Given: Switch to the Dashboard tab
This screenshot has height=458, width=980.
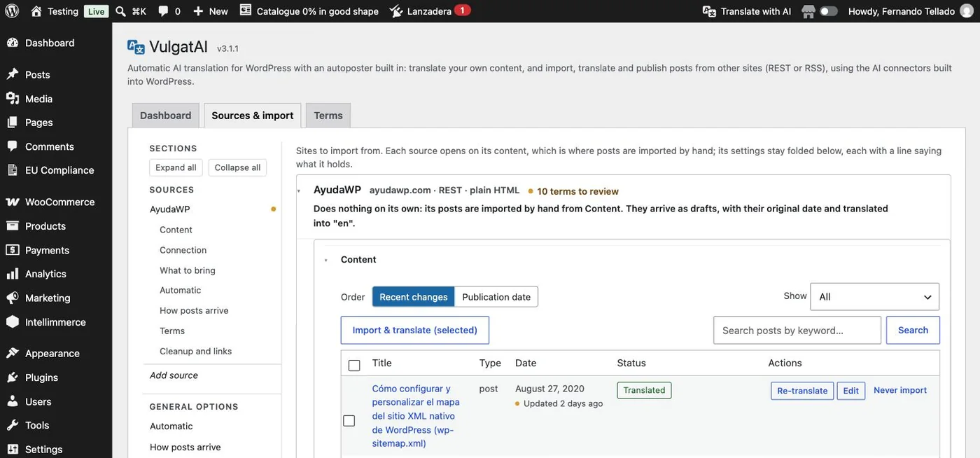Looking at the screenshot, I should click(x=165, y=116).
